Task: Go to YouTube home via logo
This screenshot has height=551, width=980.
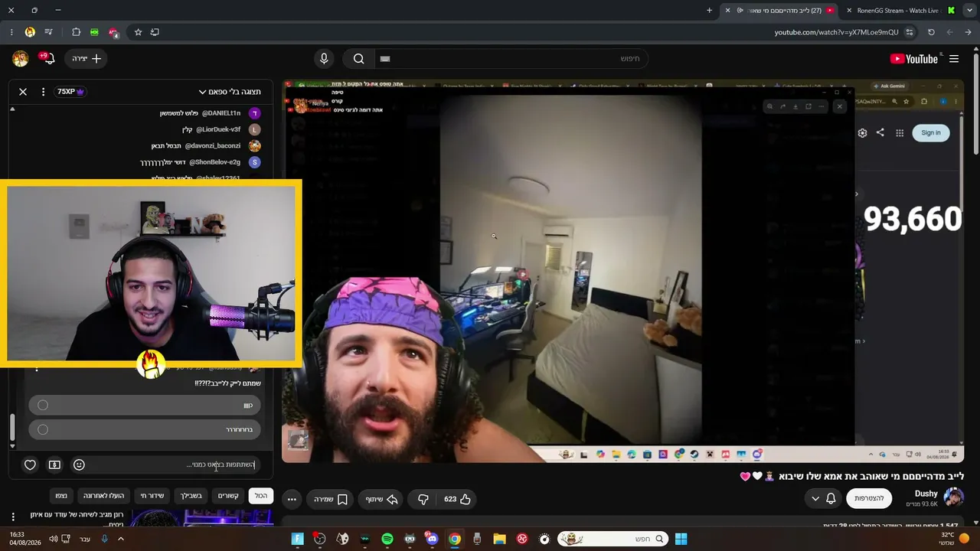Action: coord(914,59)
